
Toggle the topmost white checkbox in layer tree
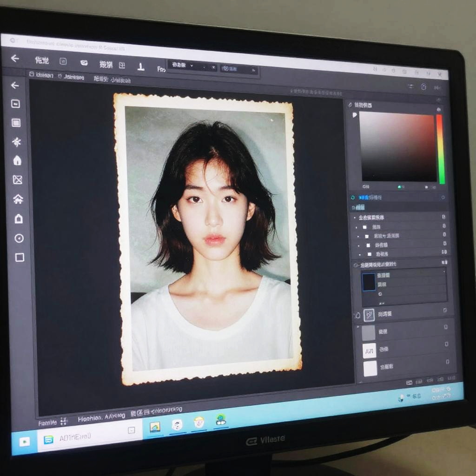point(364,227)
